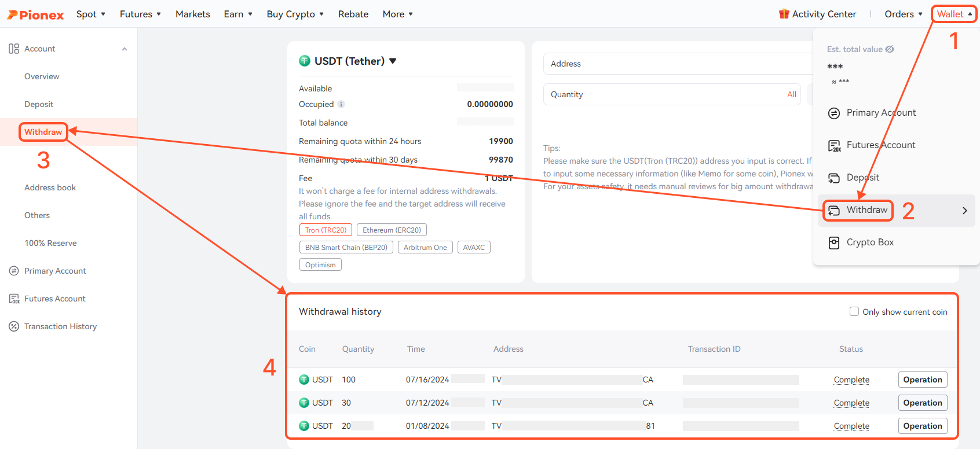This screenshot has height=449, width=980.
Task: Click the Deposit icon in Wallet menu
Action: click(x=834, y=178)
